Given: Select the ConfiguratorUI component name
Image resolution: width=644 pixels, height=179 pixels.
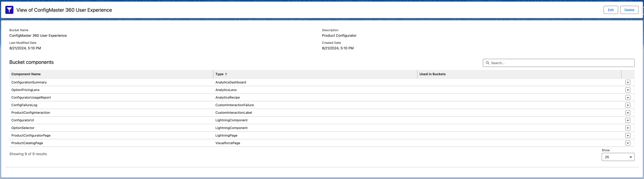Looking at the screenshot, I should (23, 120).
